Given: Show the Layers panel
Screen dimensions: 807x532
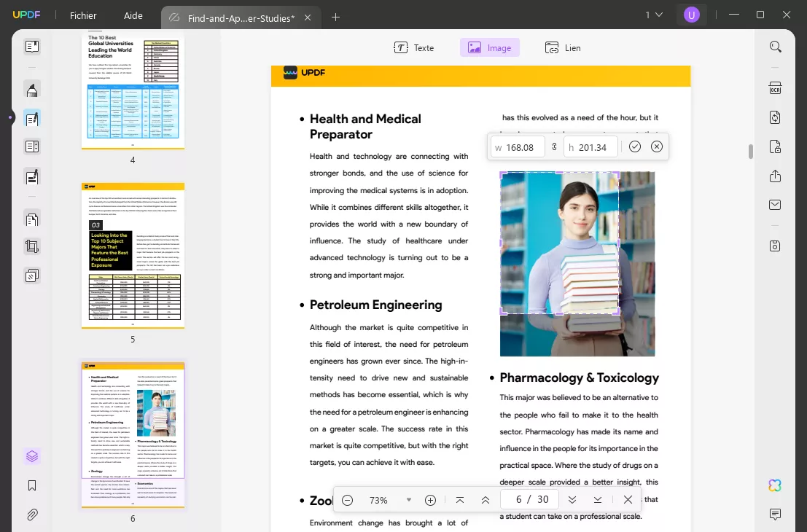Looking at the screenshot, I should pyautogui.click(x=32, y=456).
